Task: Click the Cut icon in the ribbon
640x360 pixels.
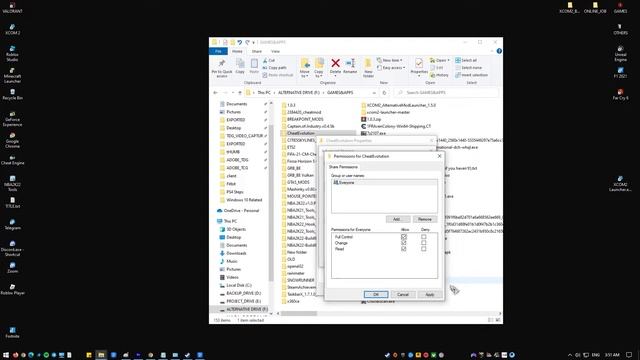Action: point(269,60)
